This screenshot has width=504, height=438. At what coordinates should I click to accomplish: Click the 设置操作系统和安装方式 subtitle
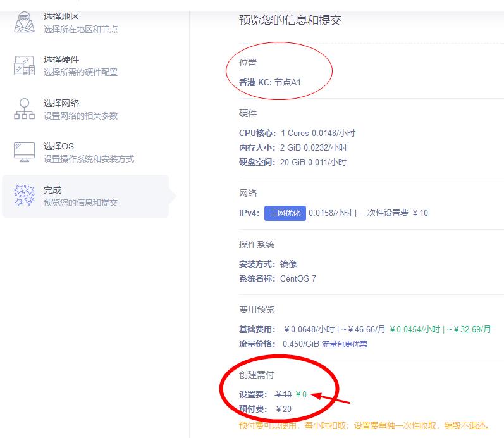89,159
